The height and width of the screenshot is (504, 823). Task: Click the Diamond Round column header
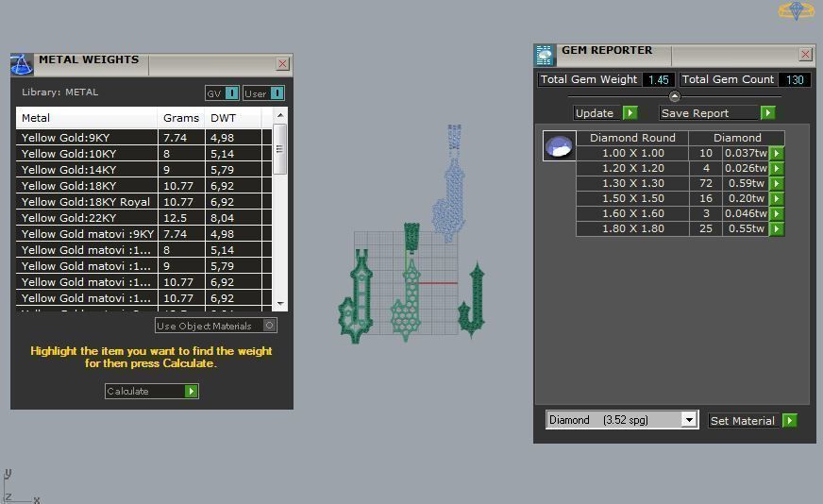(x=632, y=138)
